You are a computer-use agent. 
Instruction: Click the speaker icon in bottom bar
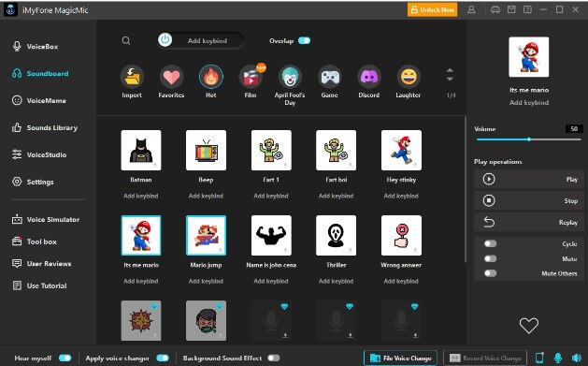[577, 359]
